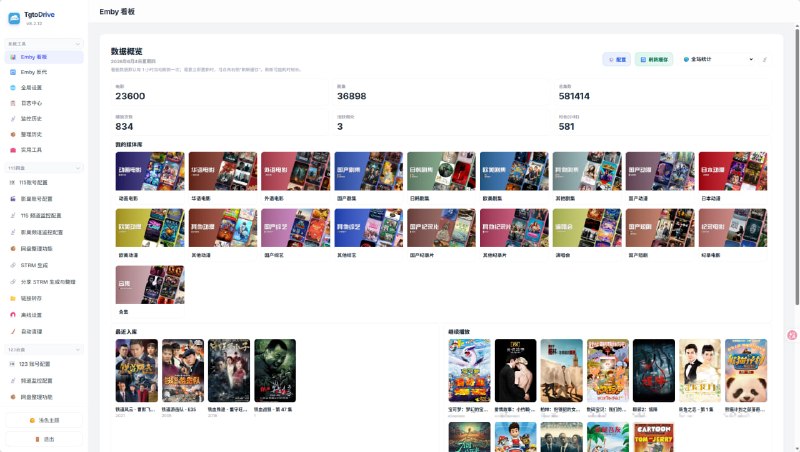The height and width of the screenshot is (452, 800).
Task: Open the first poster under 最近入库
Action: click(x=137, y=370)
